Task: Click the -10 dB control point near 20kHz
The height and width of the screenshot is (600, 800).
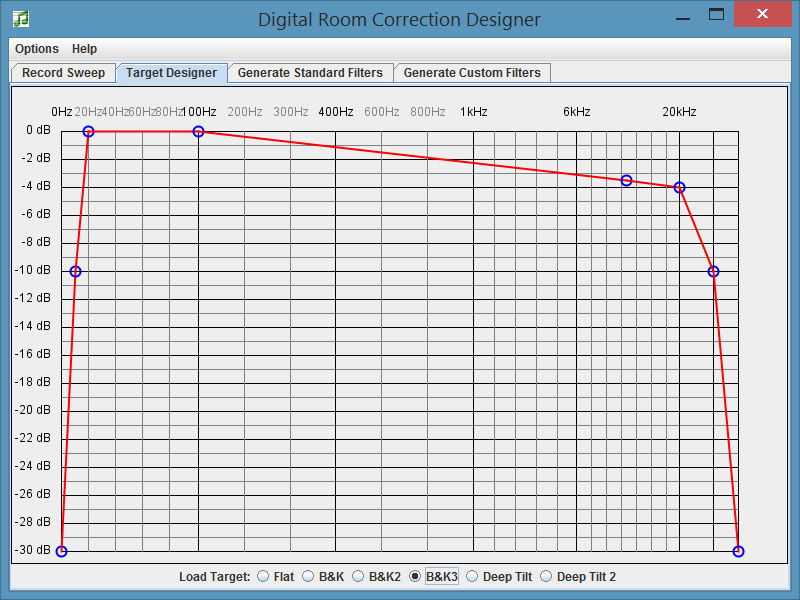Action: pyautogui.click(x=713, y=270)
